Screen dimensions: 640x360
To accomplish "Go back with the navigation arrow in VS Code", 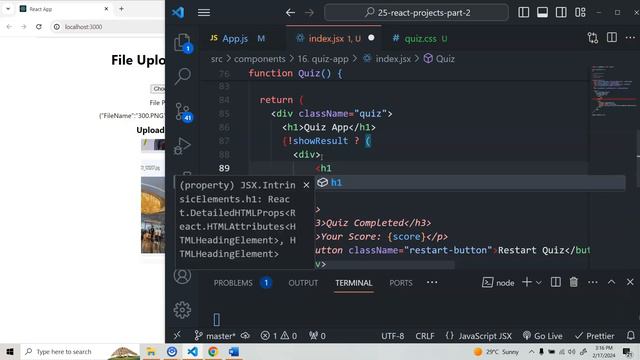I will [x=290, y=13].
